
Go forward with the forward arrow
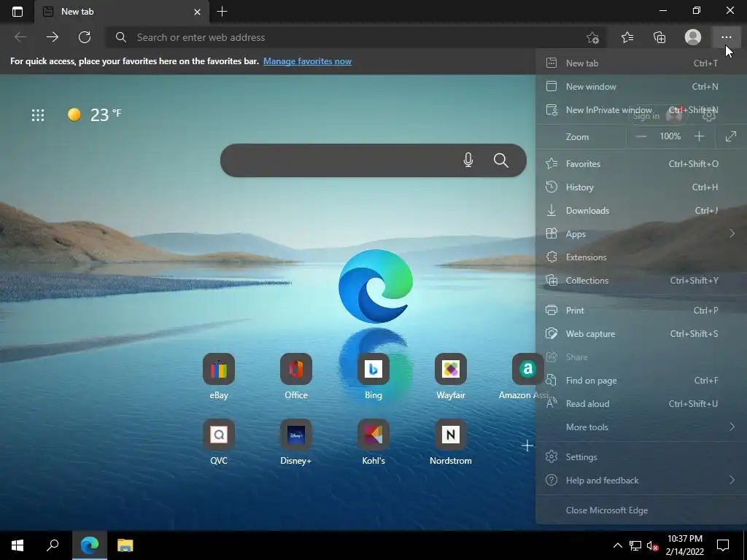(53, 37)
